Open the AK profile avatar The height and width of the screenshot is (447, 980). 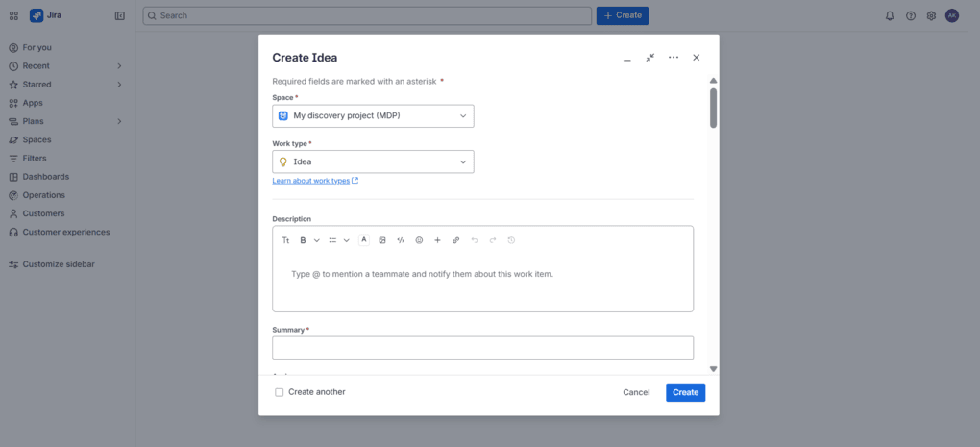tap(952, 16)
